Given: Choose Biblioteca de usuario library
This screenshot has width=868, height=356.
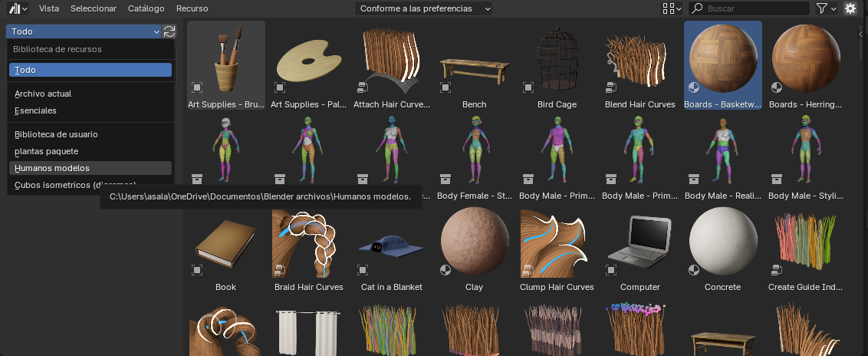Looking at the screenshot, I should [90, 134].
